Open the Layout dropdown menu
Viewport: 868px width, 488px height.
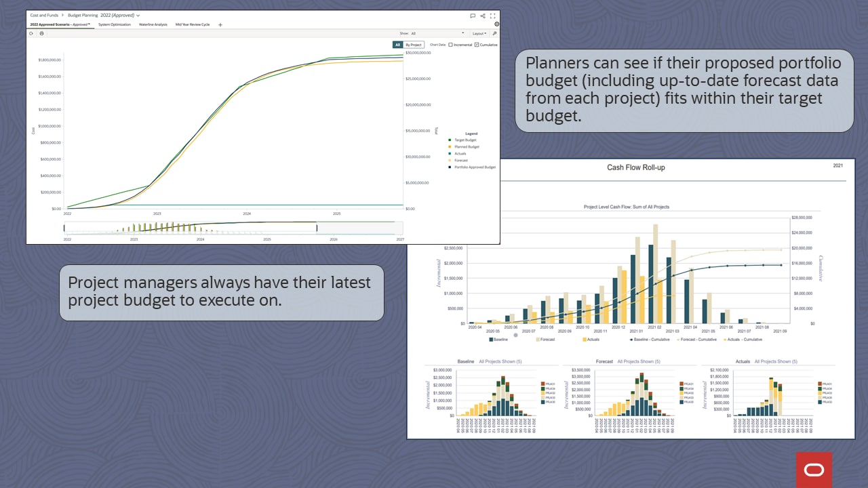479,33
